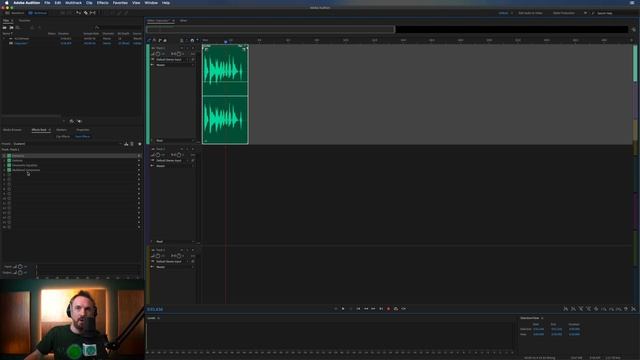Open Track 1 Read automation mode dropdown
This screenshot has height=360, width=640.
175,140
